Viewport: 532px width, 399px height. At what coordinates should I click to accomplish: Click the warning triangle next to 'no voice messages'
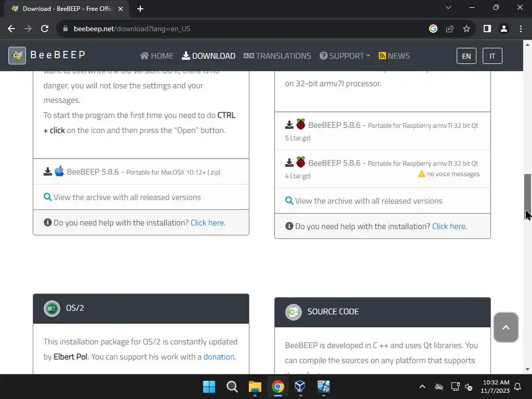pyautogui.click(x=421, y=174)
